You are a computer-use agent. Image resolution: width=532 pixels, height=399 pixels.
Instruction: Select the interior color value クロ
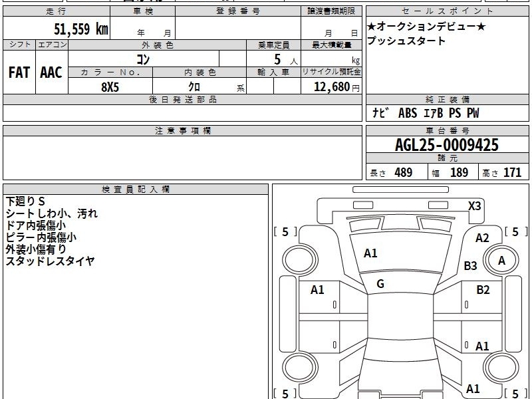pos(194,87)
